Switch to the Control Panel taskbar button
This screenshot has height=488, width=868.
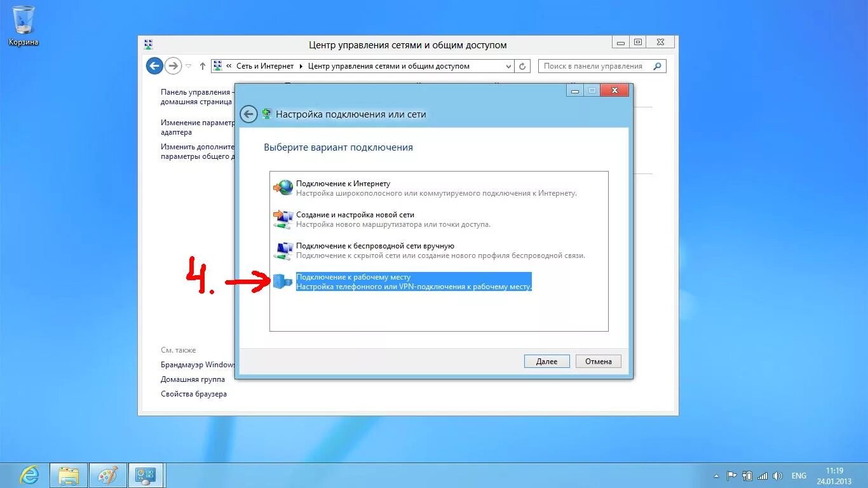coord(146,475)
